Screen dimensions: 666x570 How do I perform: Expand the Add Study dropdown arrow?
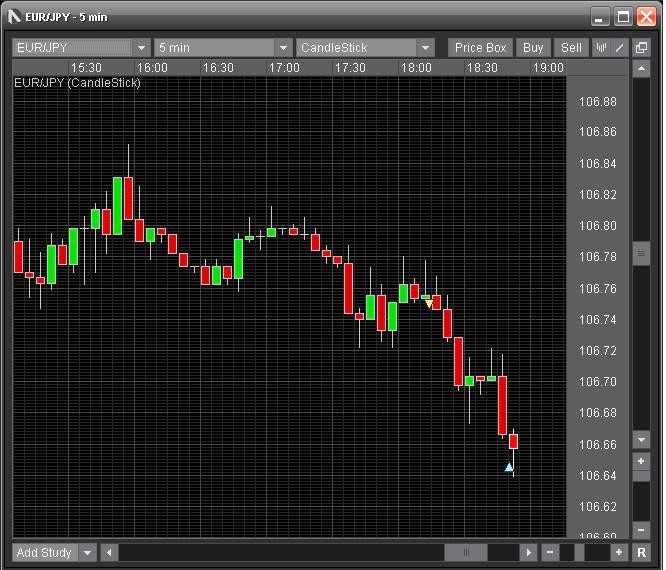87,552
